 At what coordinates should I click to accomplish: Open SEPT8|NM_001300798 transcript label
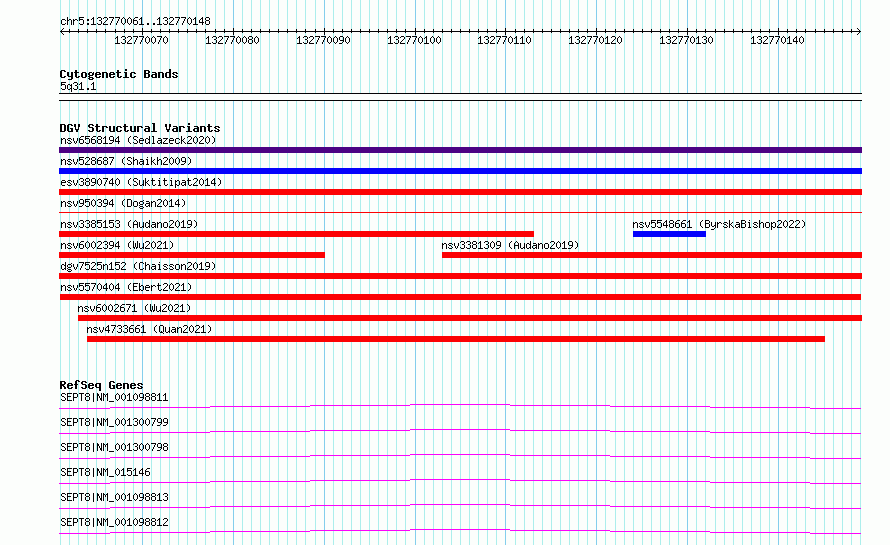[x=114, y=447]
